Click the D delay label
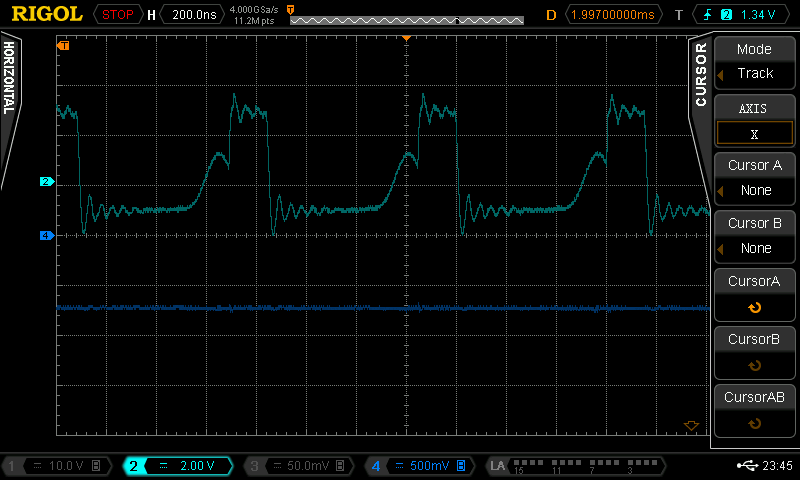This screenshot has width=800, height=480. tap(551, 15)
